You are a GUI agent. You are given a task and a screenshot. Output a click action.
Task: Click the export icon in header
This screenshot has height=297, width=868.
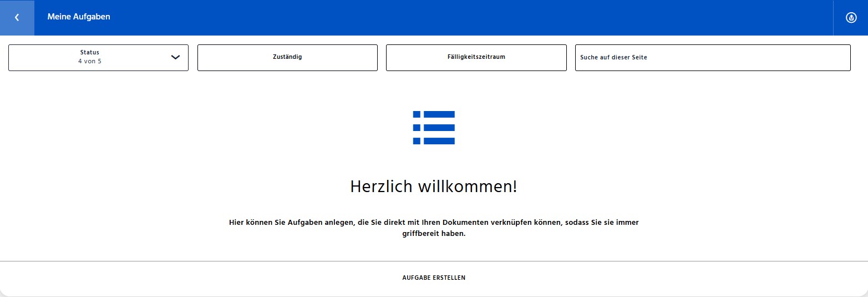[851, 18]
